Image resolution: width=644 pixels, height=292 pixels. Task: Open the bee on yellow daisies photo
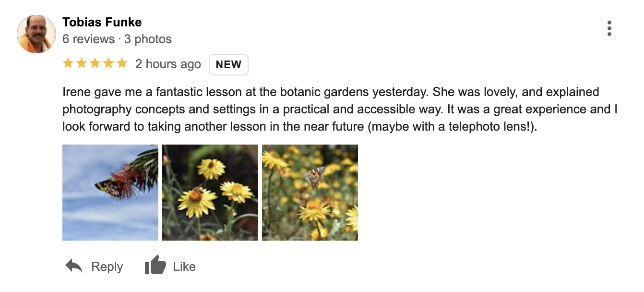210,193
